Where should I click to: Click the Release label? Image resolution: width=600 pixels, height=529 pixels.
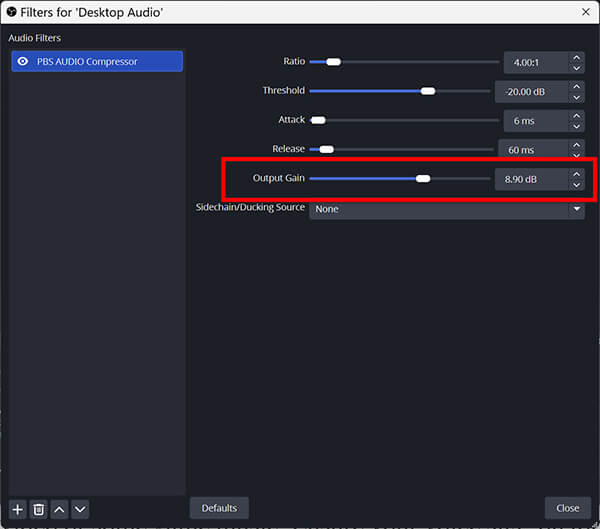(289, 149)
